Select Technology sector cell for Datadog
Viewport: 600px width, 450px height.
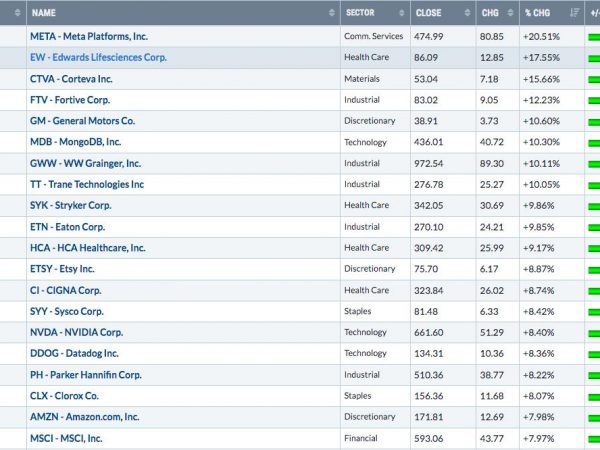click(x=365, y=353)
